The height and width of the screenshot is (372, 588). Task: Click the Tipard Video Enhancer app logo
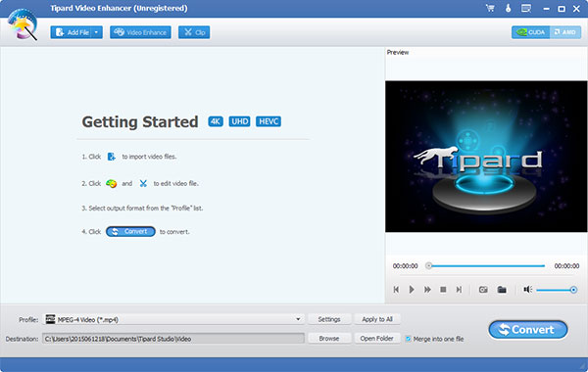pos(23,24)
